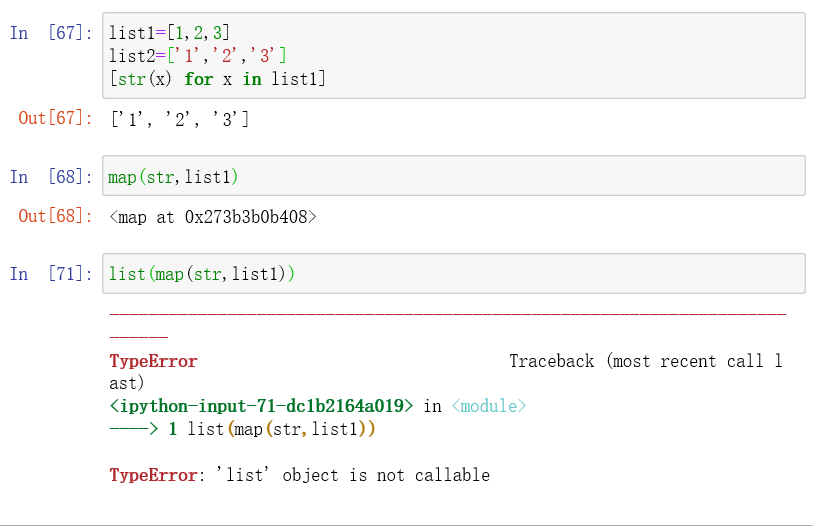Click the map object output text
The width and height of the screenshot is (817, 526).
coord(213,217)
